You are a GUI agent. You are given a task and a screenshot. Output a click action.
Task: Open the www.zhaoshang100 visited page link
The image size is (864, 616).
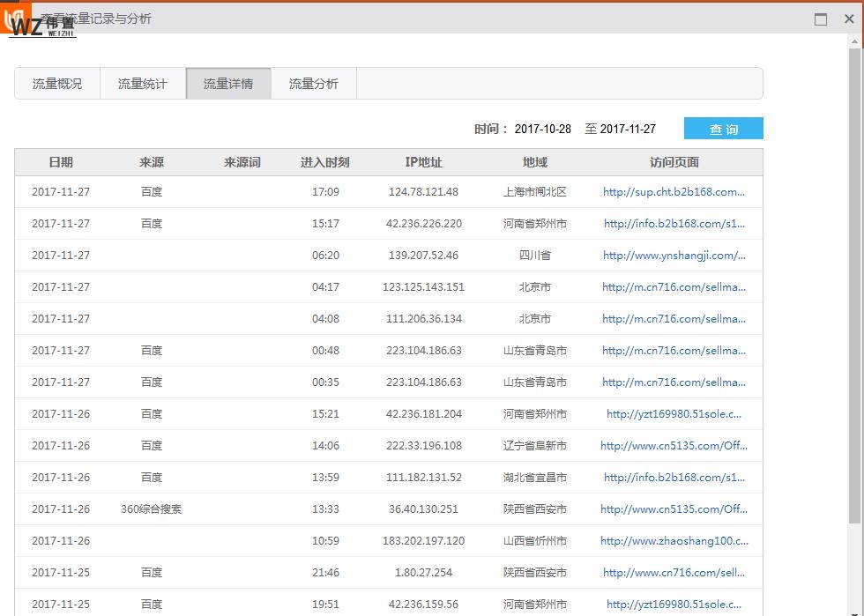[x=674, y=541]
